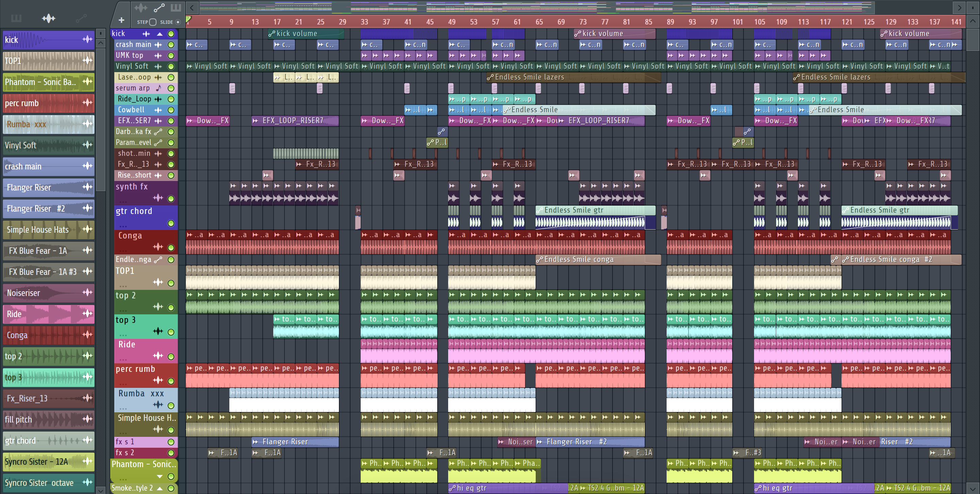Mute the Cowbell track
This screenshot has width=980, height=494.
pos(171,110)
